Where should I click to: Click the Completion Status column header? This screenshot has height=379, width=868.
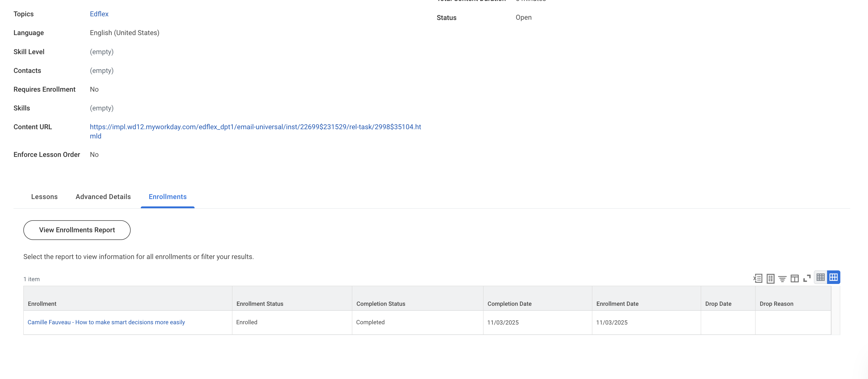coord(417,298)
